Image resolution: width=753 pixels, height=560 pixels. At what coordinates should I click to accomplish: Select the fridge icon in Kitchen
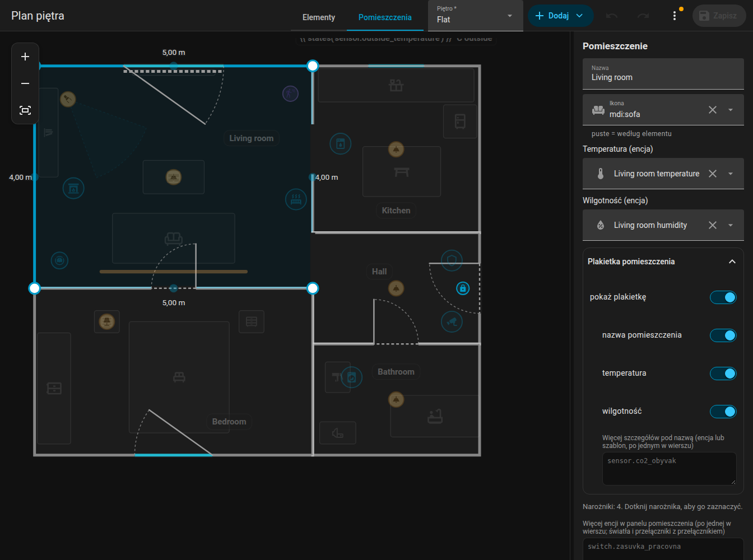[x=460, y=121]
